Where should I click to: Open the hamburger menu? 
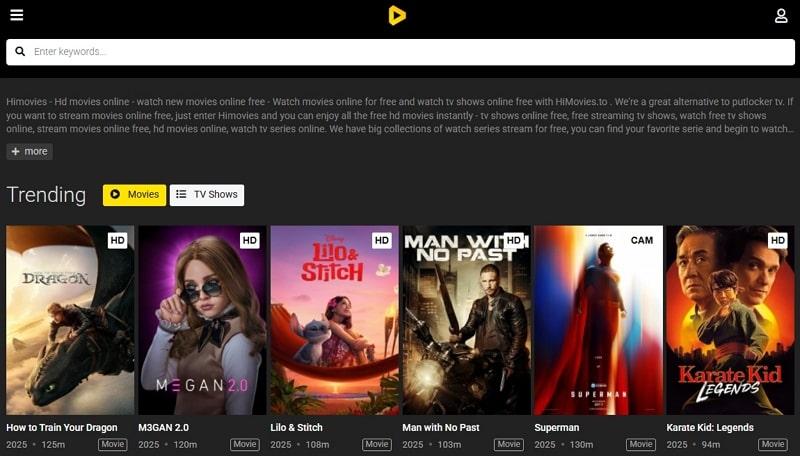[x=17, y=15]
